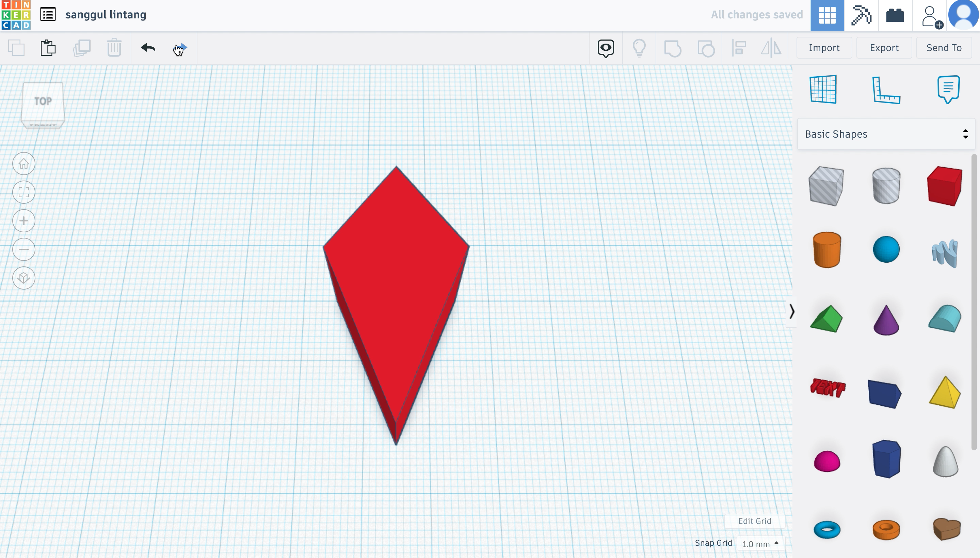This screenshot has width=980, height=558.
Task: Toggle TOP view orientation cube
Action: click(42, 100)
